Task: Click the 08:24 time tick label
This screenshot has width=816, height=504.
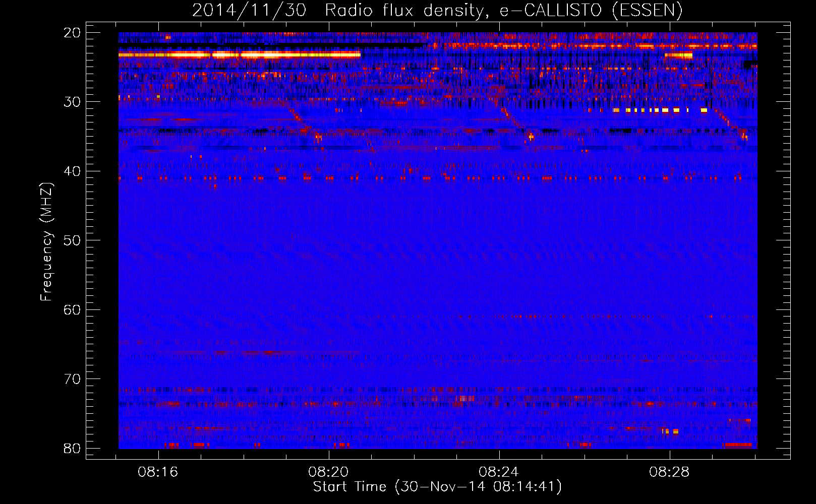Action: pos(499,472)
